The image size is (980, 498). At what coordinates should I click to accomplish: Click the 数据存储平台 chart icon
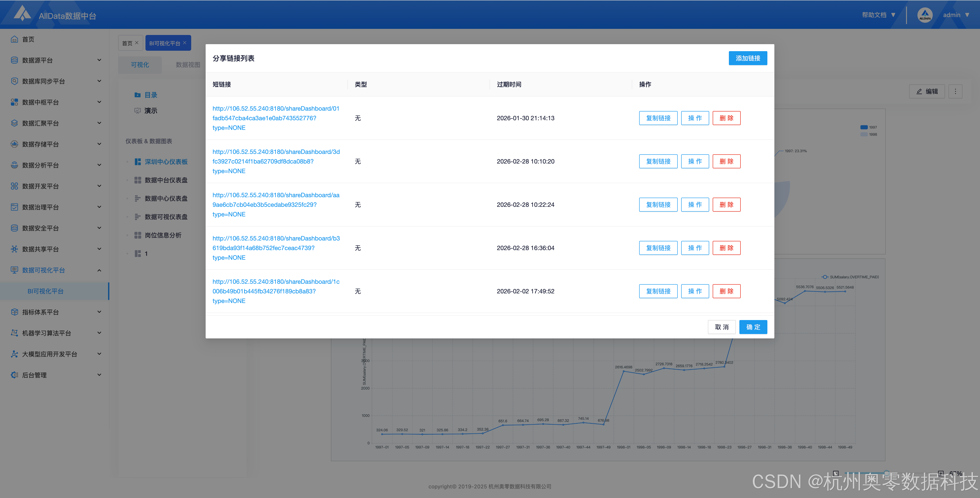coord(14,144)
